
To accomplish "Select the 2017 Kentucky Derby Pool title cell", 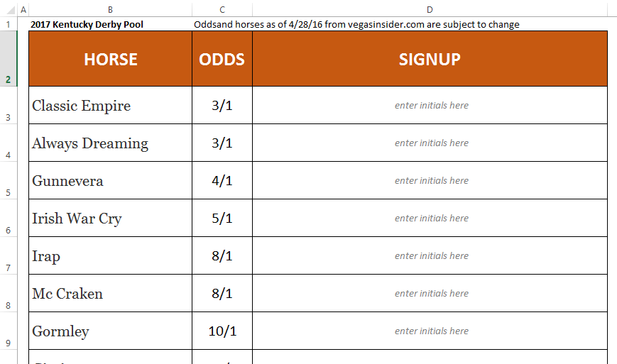I will pyautogui.click(x=87, y=24).
